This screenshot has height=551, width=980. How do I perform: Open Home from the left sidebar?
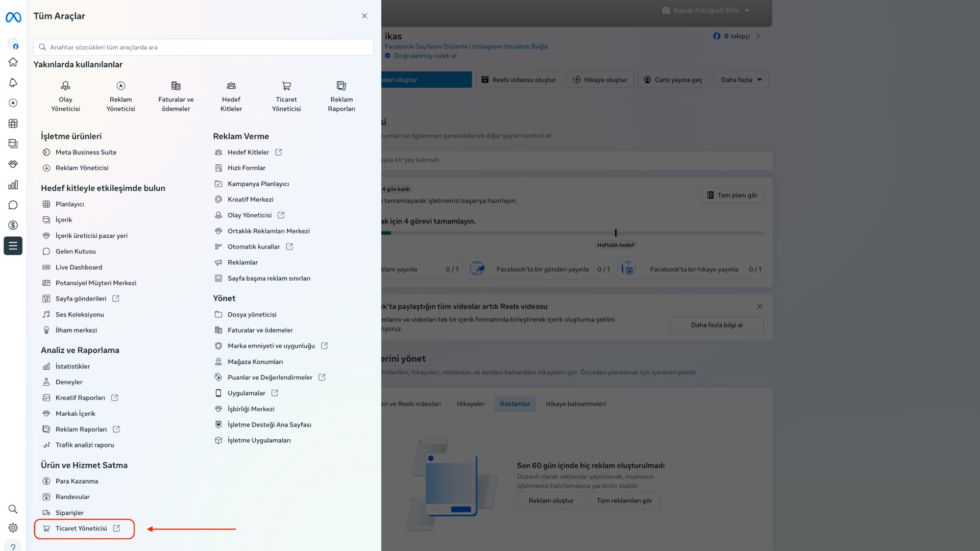(x=13, y=62)
